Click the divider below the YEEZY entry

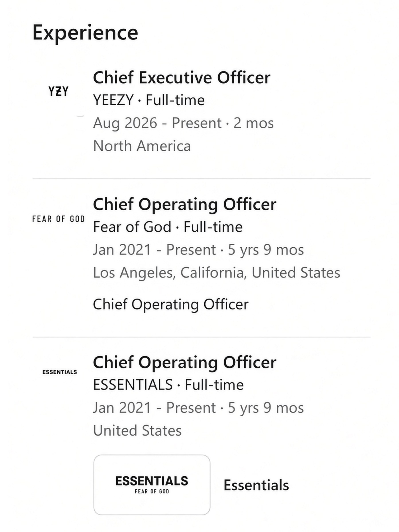(x=201, y=179)
